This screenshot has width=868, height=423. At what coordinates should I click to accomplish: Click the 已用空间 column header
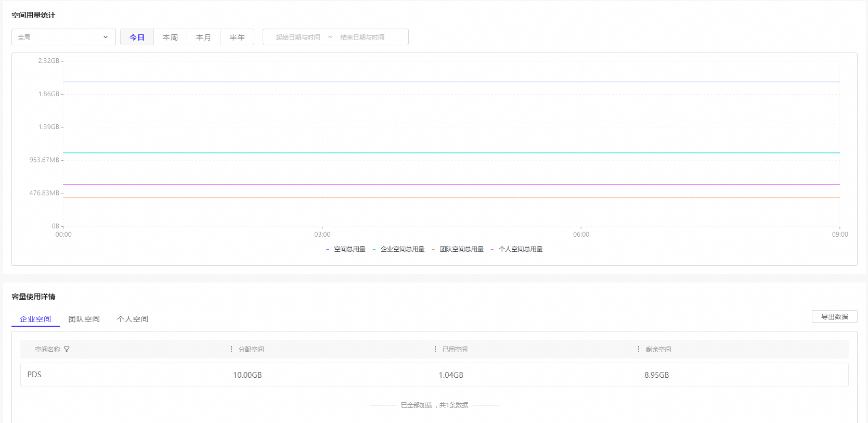[x=455, y=349]
